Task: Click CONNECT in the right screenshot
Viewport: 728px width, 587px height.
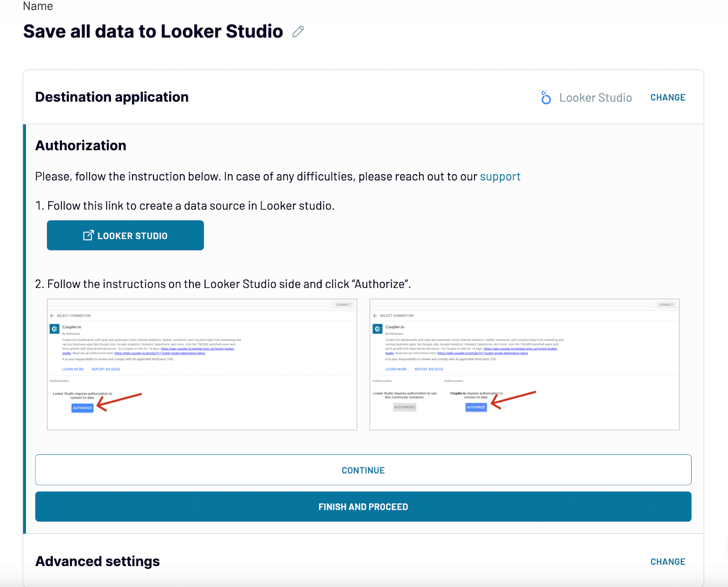Action: 666,305
